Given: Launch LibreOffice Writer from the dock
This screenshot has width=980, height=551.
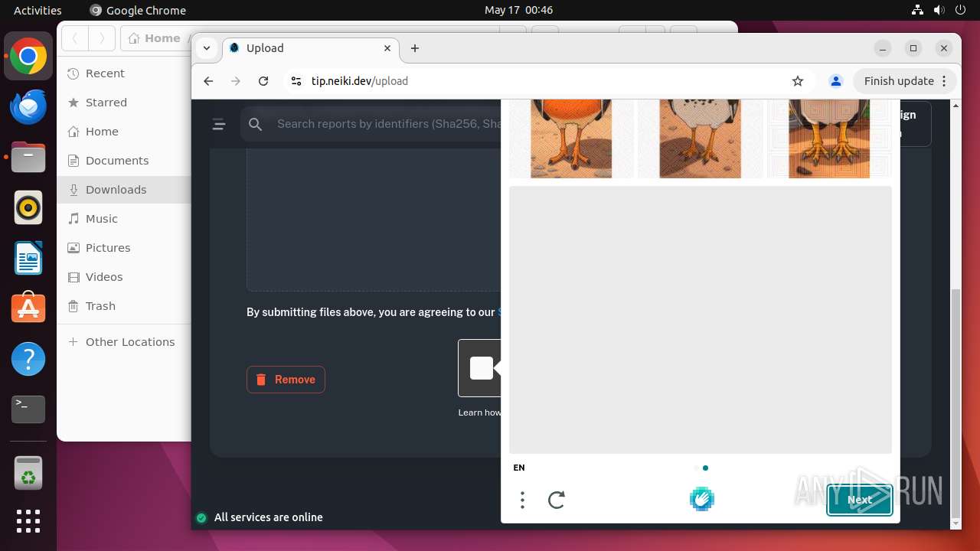Looking at the screenshot, I should (x=28, y=258).
